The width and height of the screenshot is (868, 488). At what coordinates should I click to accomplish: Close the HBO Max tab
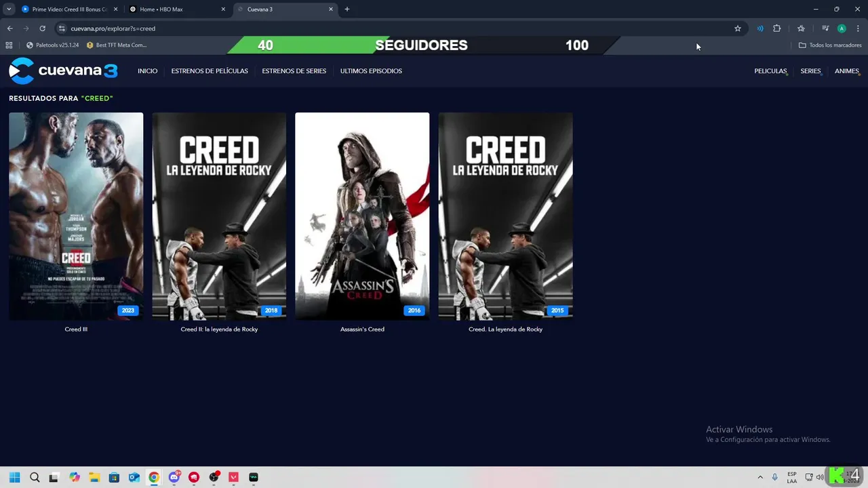(x=223, y=9)
